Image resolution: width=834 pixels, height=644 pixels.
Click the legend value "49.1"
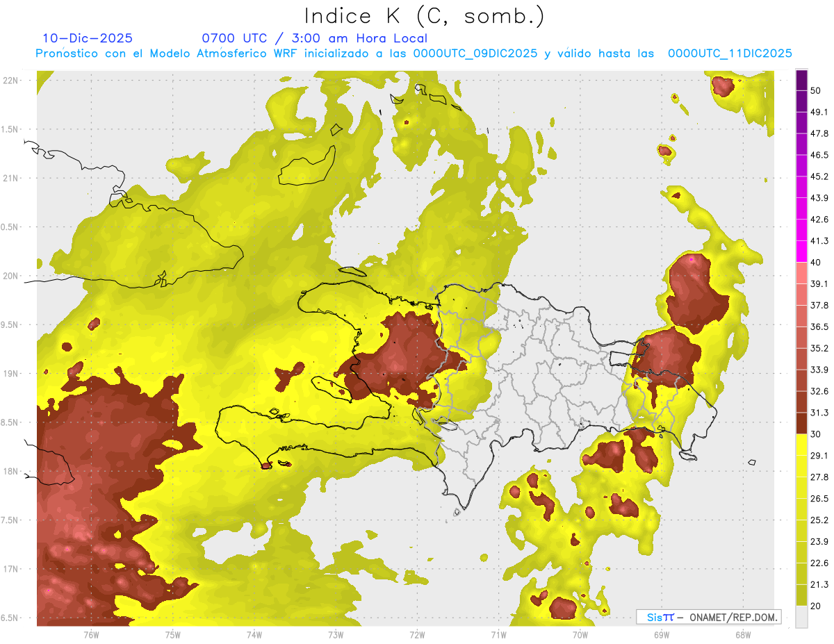pyautogui.click(x=819, y=113)
